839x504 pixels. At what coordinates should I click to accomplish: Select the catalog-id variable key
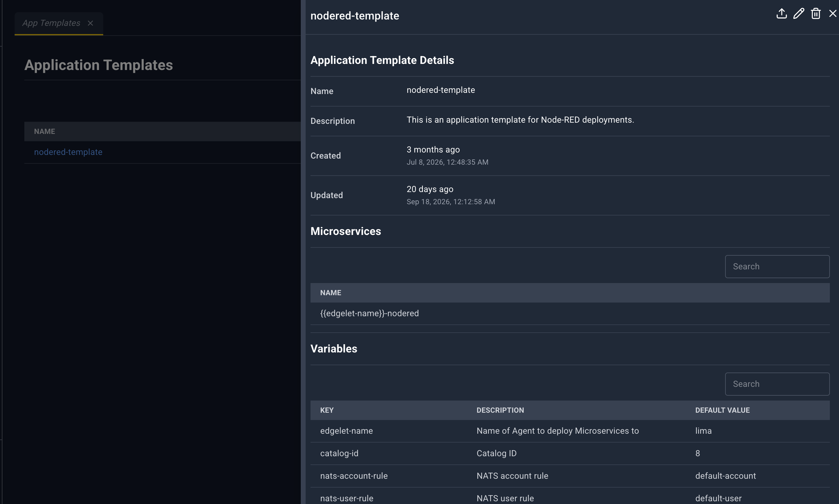coord(339,453)
